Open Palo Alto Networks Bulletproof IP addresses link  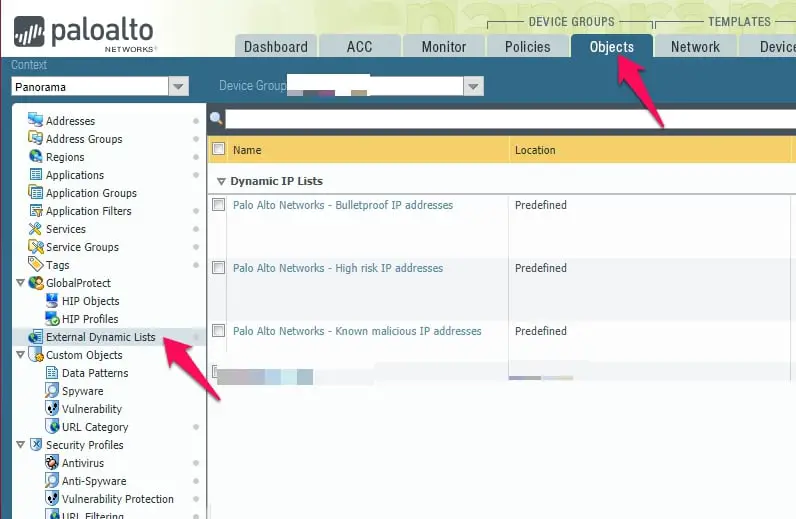(x=343, y=205)
